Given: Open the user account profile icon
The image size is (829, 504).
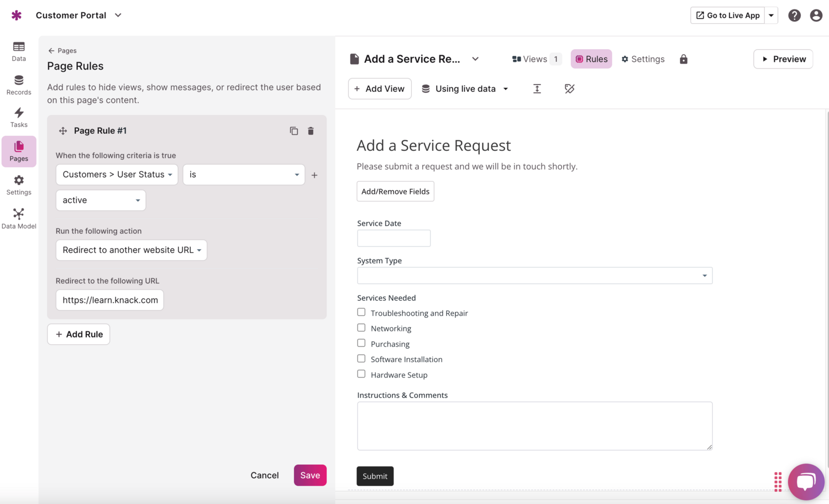Looking at the screenshot, I should 816,15.
